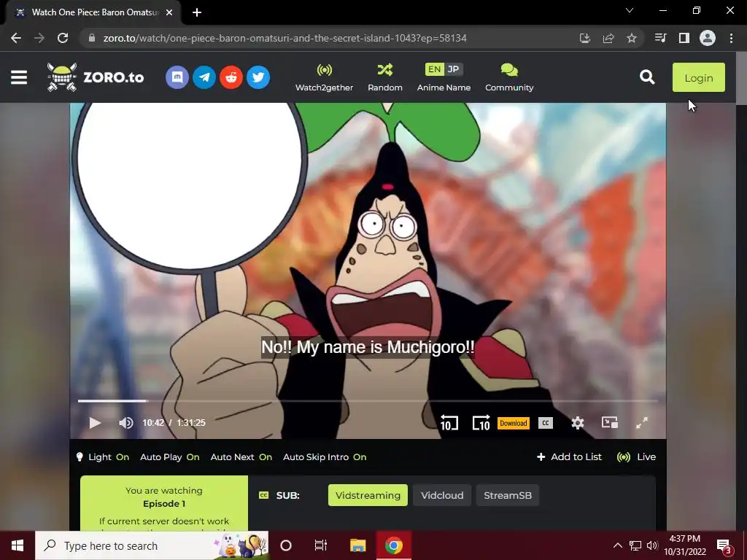Click the browser address bar URL
Screen dimensions: 747x560
point(285,38)
